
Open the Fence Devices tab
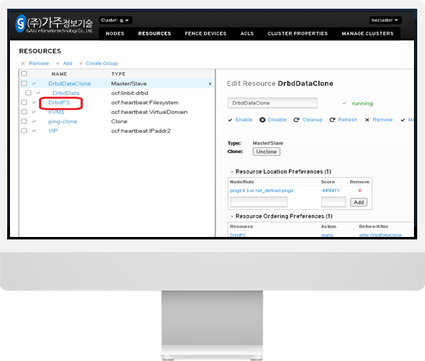[x=206, y=34]
